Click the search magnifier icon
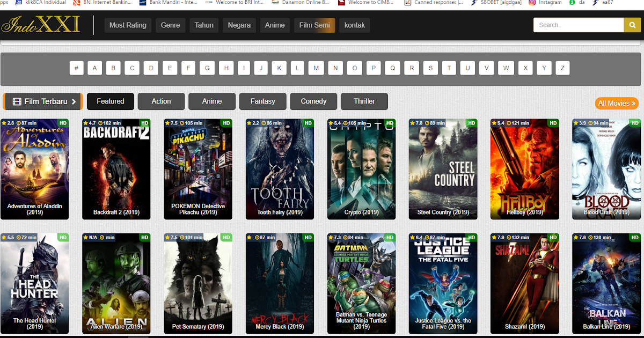 click(x=632, y=25)
